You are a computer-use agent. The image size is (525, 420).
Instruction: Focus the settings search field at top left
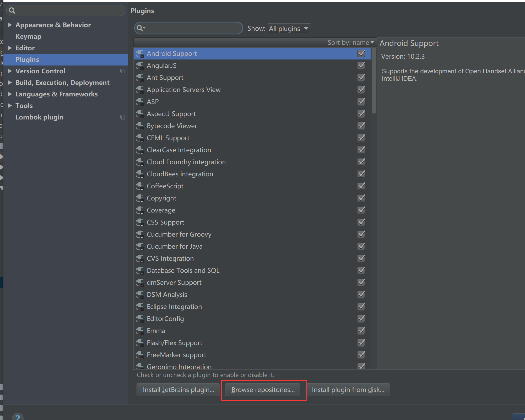[68, 10]
